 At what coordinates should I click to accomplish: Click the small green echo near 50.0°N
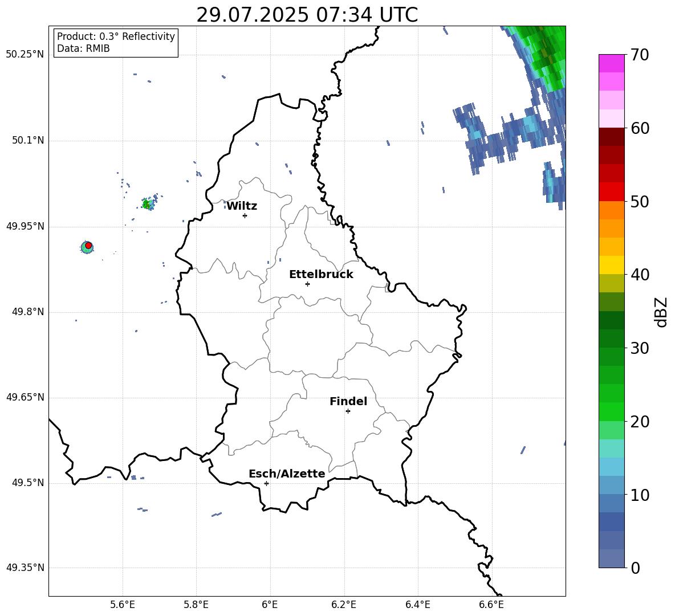[x=147, y=204]
